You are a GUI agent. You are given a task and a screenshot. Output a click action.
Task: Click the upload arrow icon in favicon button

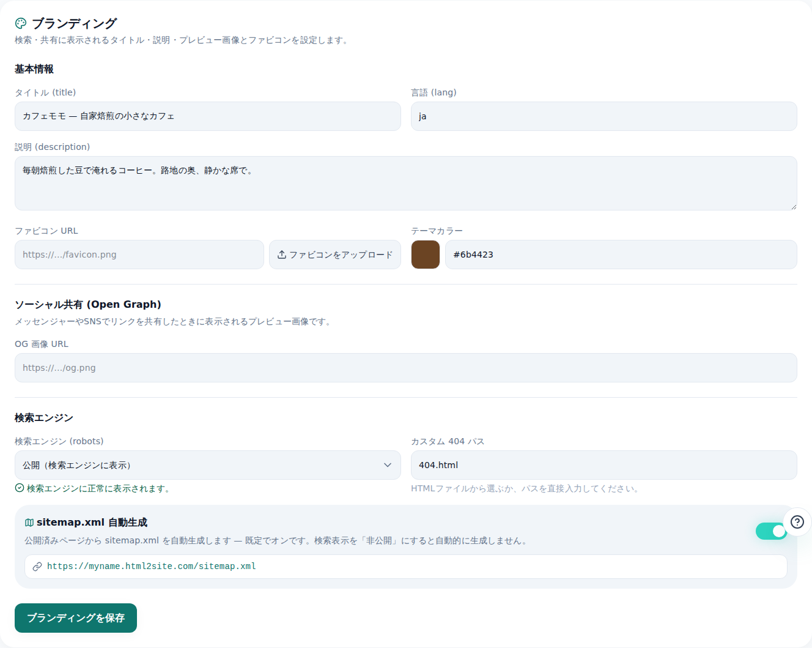282,255
